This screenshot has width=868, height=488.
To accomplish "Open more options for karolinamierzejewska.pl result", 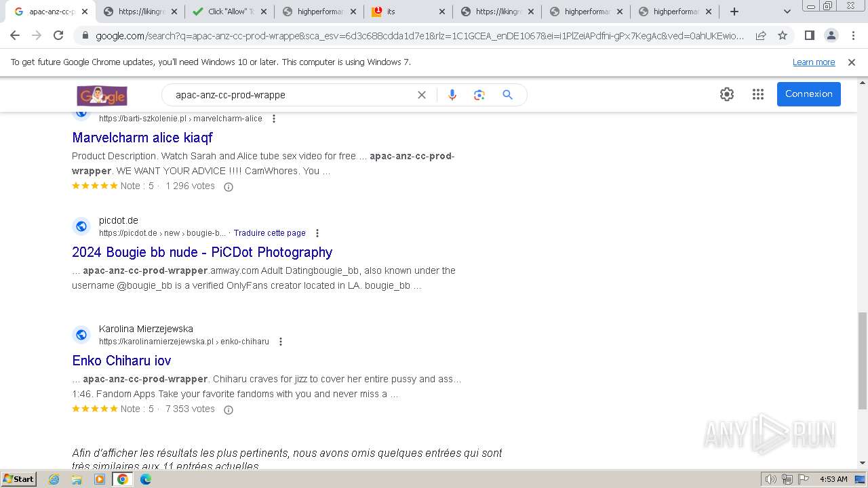I will point(281,342).
